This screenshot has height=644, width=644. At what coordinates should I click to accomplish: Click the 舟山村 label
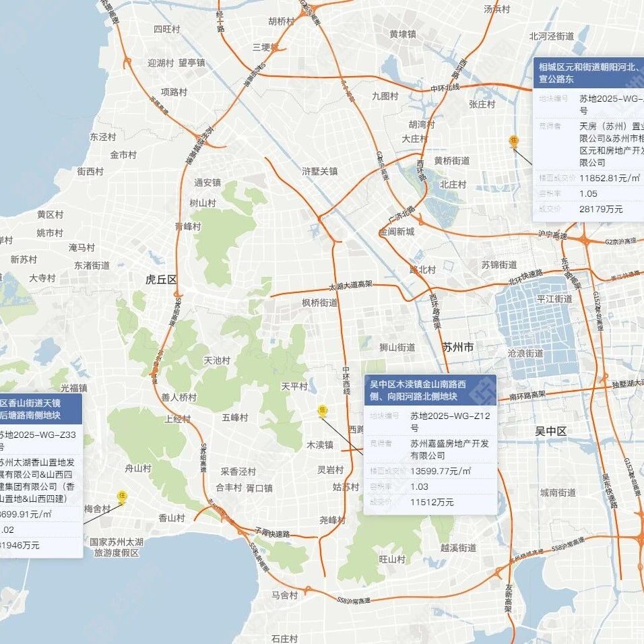(x=138, y=468)
